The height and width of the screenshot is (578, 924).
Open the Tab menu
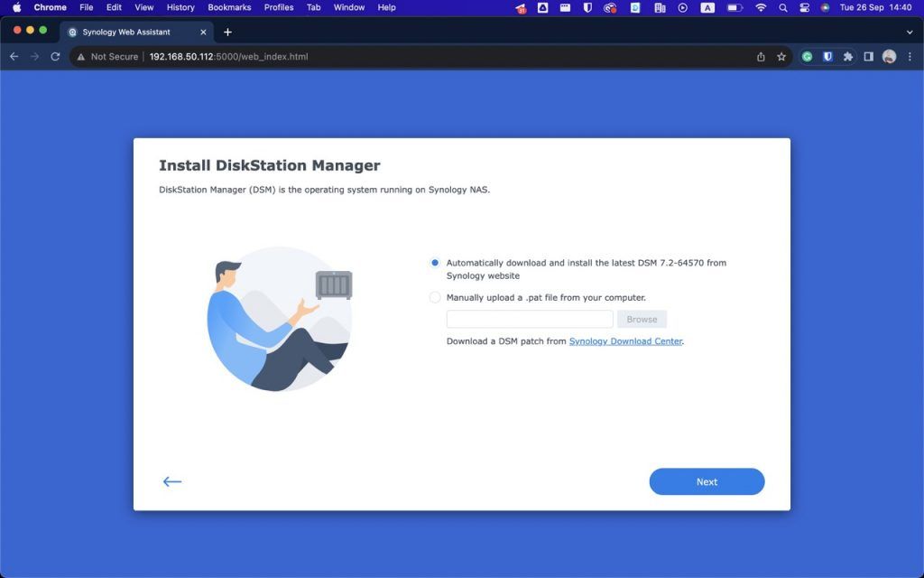313,7
